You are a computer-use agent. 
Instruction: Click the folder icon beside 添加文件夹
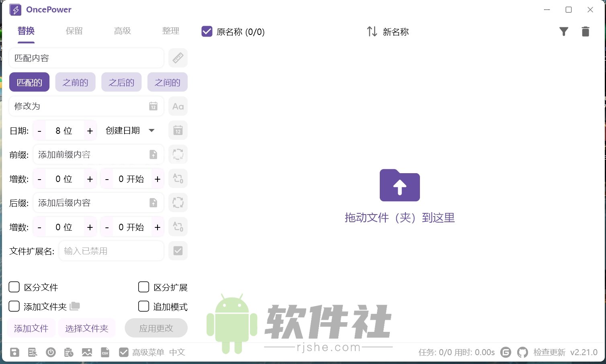point(75,306)
